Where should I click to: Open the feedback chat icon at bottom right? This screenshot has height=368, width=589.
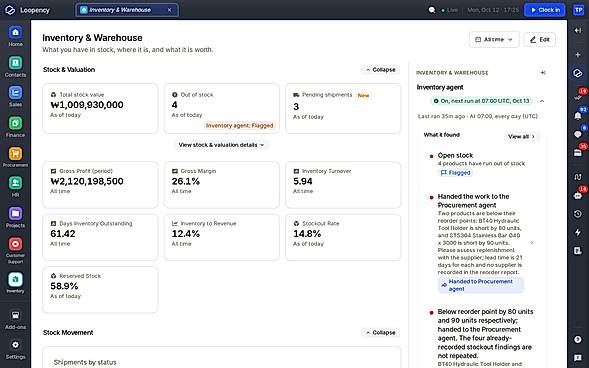(x=578, y=358)
